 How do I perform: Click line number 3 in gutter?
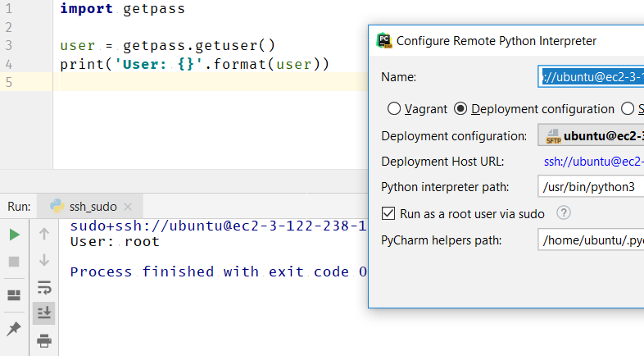[x=9, y=45]
